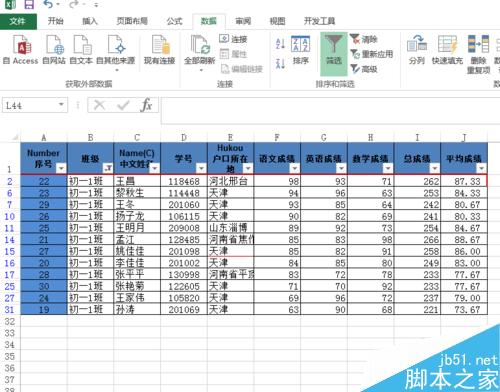Image resolution: width=500 pixels, height=392 pixels.
Task: Open Number column filter dropdown
Action: 61,168
